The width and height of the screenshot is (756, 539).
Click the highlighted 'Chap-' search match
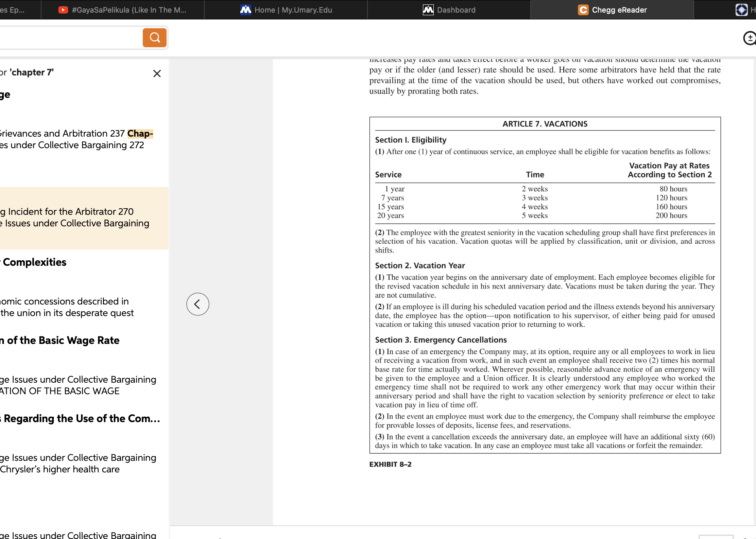(140, 134)
